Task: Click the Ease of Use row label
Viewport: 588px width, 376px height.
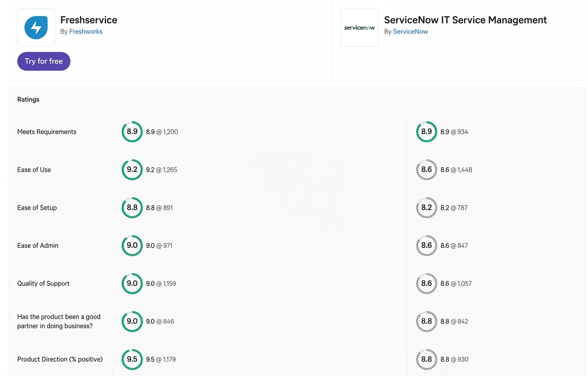Action: pyautogui.click(x=34, y=170)
